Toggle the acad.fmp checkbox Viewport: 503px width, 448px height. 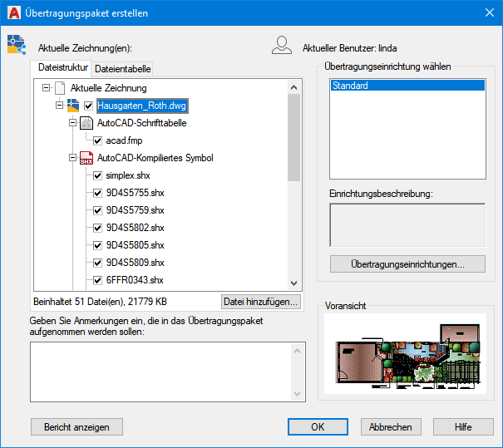pos(98,140)
